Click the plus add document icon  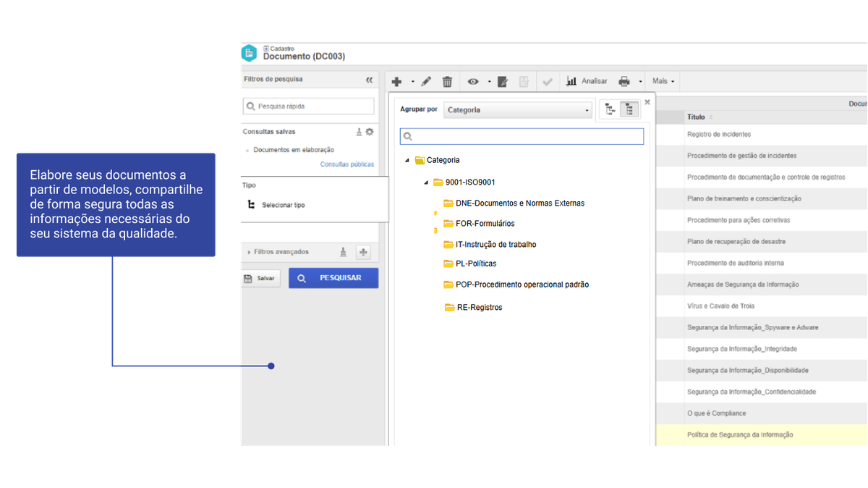pyautogui.click(x=396, y=82)
